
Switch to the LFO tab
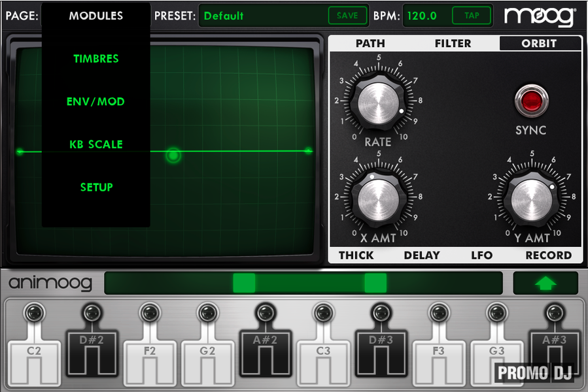[481, 255]
